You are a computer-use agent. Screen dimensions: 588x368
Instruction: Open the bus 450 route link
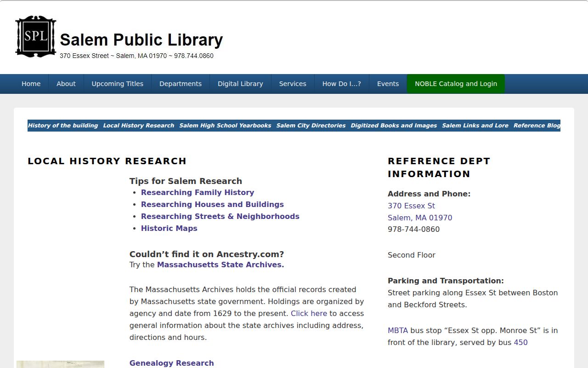[520, 342]
